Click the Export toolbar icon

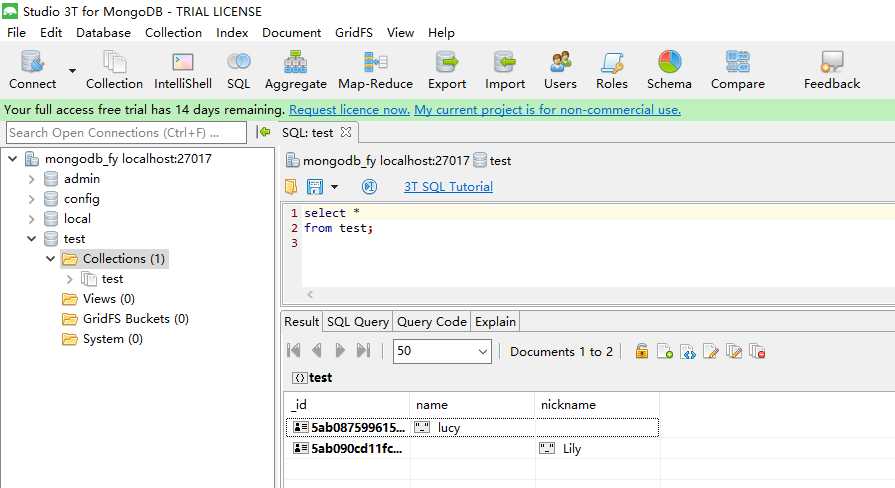click(x=447, y=70)
